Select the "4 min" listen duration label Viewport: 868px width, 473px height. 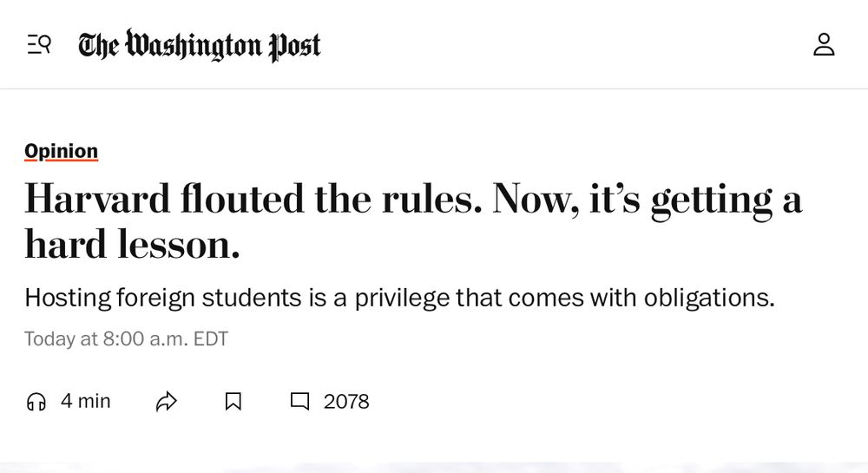86,401
